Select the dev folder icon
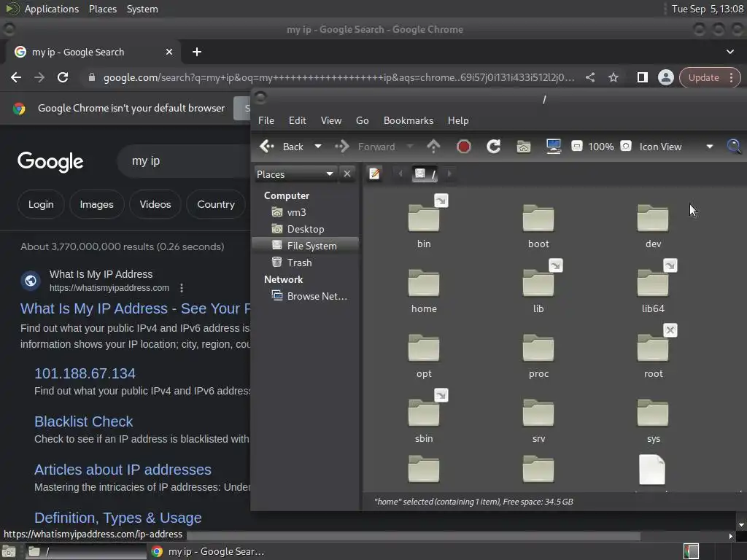This screenshot has width=747, height=560. pyautogui.click(x=653, y=218)
